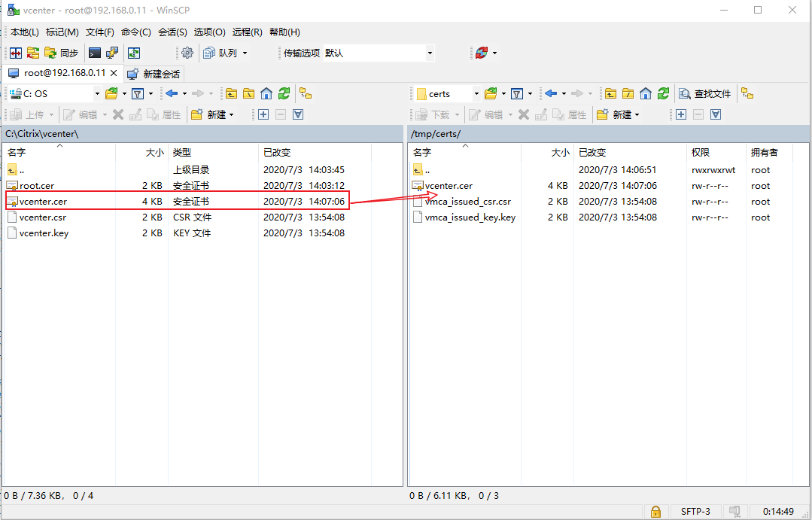Expand the remote certs directory dropdown
The width and height of the screenshot is (812, 520).
tap(476, 94)
